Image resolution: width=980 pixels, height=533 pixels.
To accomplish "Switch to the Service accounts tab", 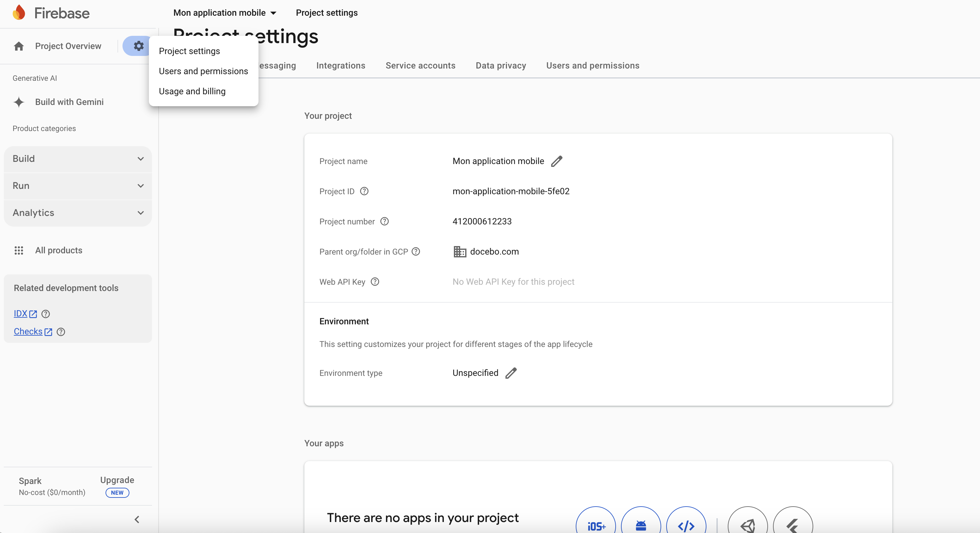I will (420, 65).
